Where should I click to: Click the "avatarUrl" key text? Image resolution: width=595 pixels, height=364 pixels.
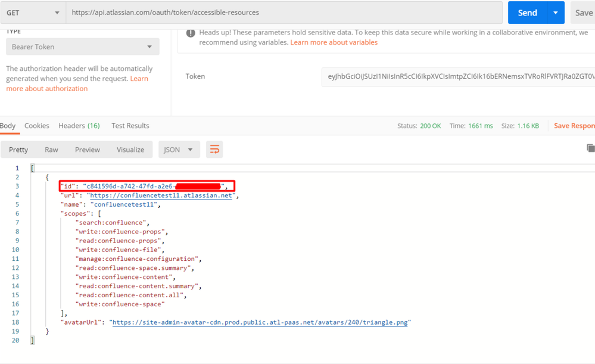point(80,322)
